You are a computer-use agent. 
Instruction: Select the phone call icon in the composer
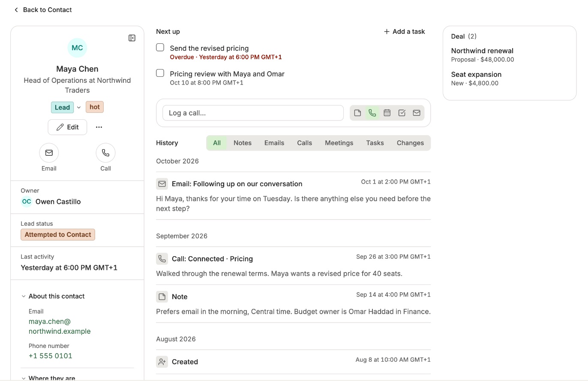(x=372, y=113)
